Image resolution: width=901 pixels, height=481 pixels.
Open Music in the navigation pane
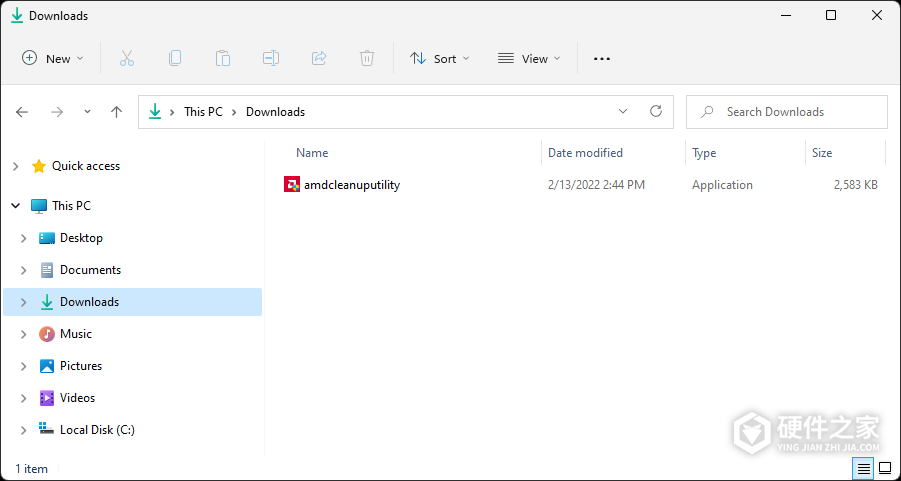[75, 334]
